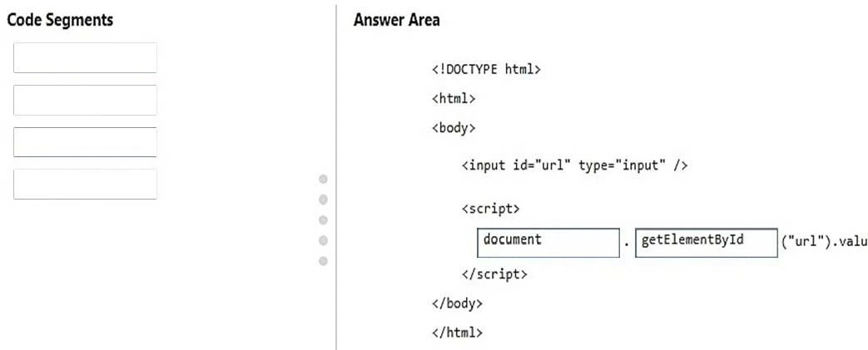Viewport: 868px width, 350px height.
Task: Select the "document" answer box
Action: [548, 243]
